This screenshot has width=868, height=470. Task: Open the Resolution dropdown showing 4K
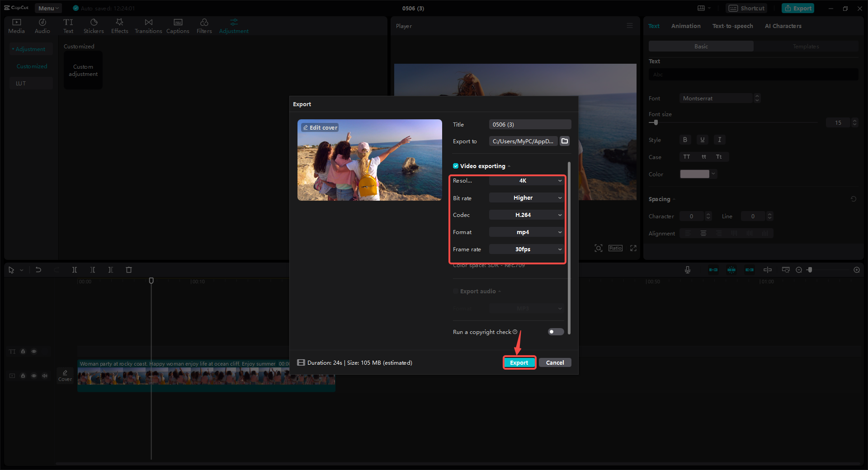click(526, 180)
